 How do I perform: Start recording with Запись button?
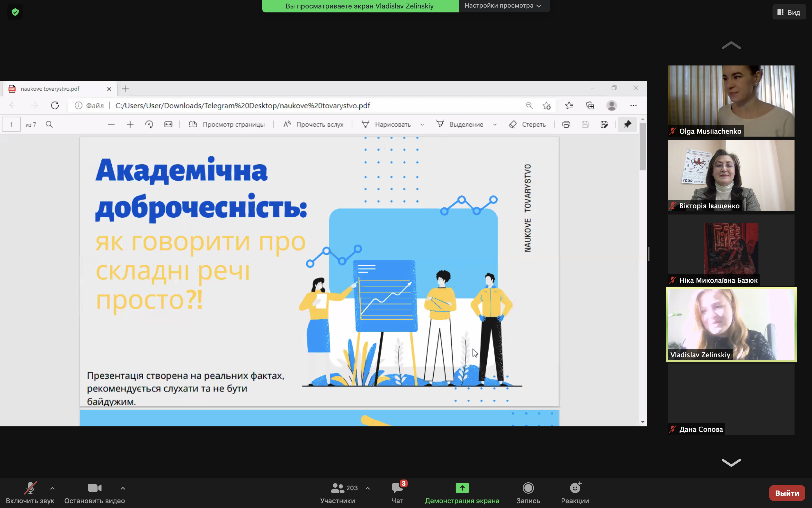click(528, 493)
